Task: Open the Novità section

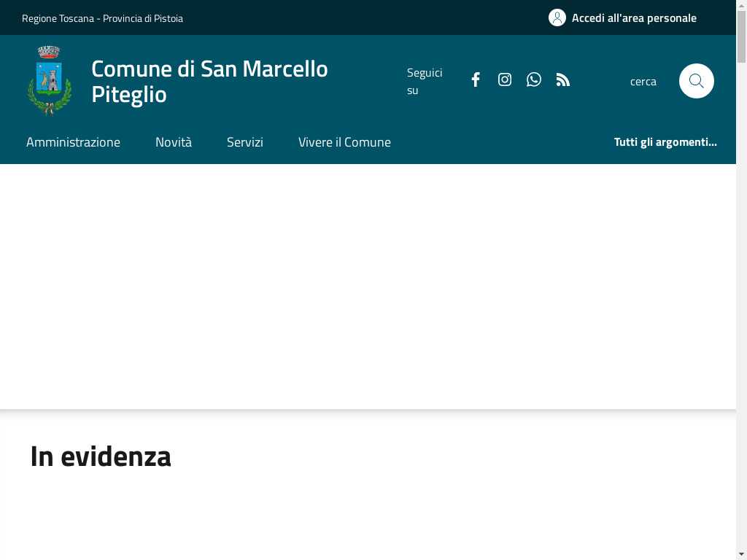Action: point(174,142)
